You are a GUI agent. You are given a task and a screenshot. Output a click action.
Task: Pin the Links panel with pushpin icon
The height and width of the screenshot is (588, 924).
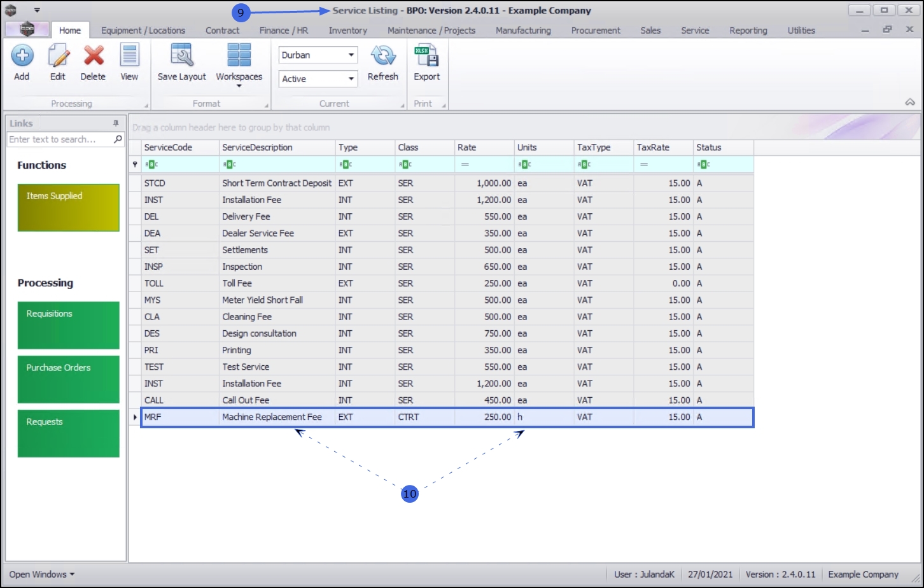pyautogui.click(x=116, y=123)
